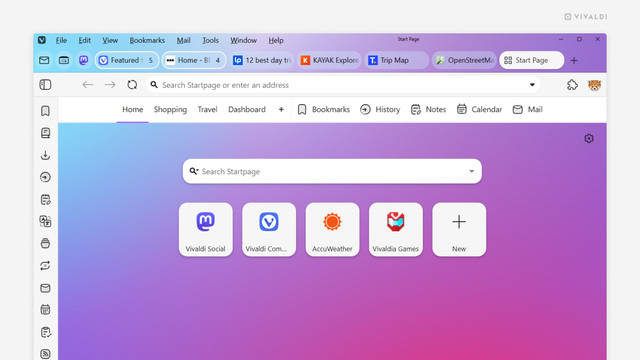Screen dimensions: 640x360
Task: Open History panel in sidebar
Action: click(x=45, y=177)
